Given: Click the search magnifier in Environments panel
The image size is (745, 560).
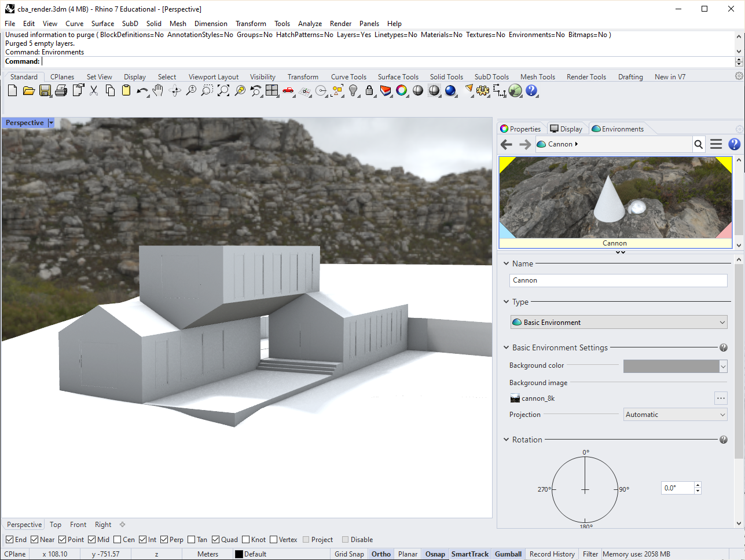Looking at the screenshot, I should (699, 144).
